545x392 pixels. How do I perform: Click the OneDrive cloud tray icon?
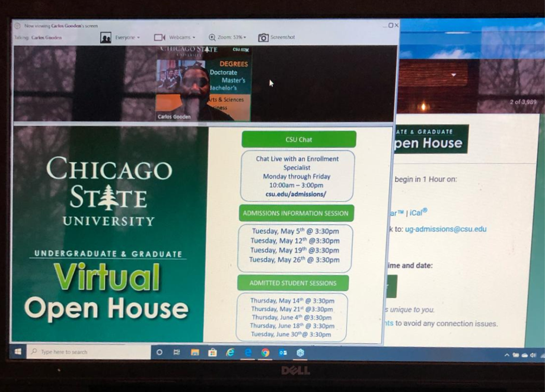(x=525, y=355)
